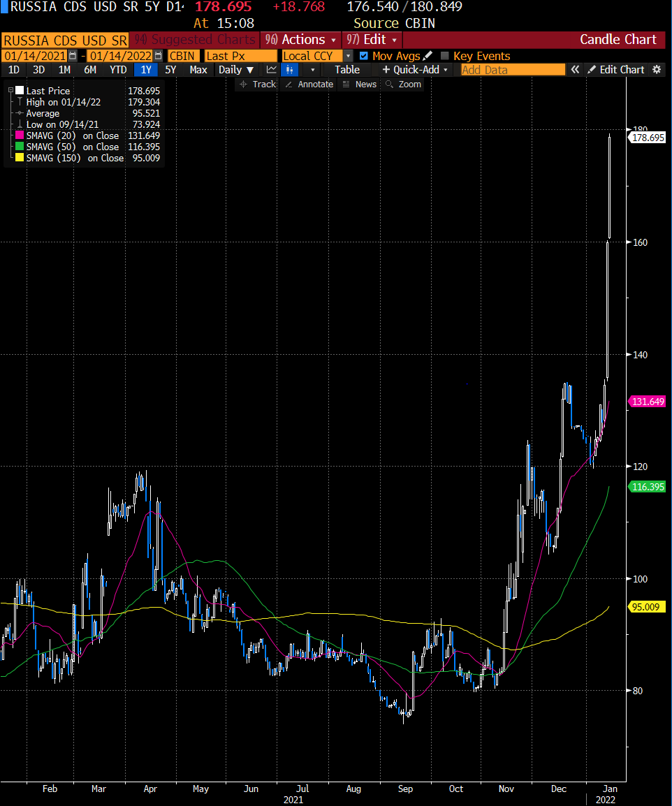Select the 6M time range tab

pyautogui.click(x=90, y=69)
